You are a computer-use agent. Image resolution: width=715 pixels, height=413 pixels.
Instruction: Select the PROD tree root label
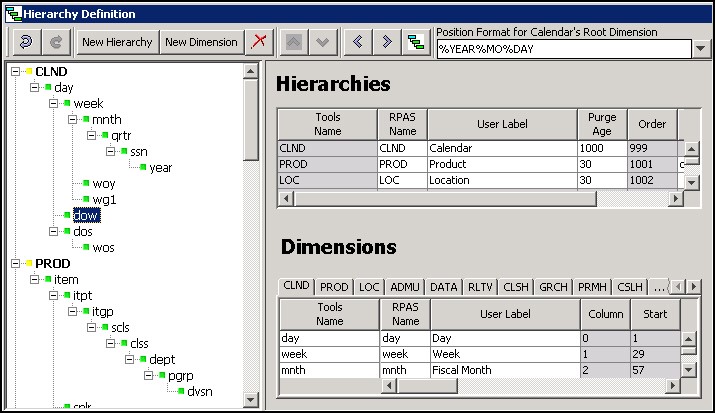coord(52,263)
